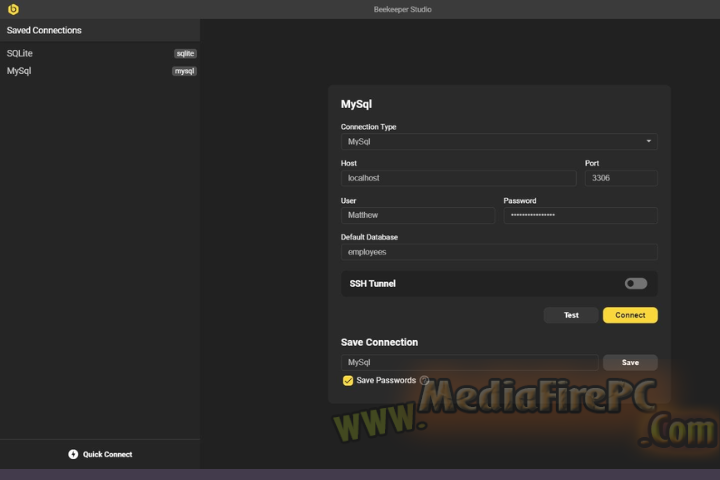Click the Saved Connections header
This screenshot has width=720, height=480.
click(44, 30)
